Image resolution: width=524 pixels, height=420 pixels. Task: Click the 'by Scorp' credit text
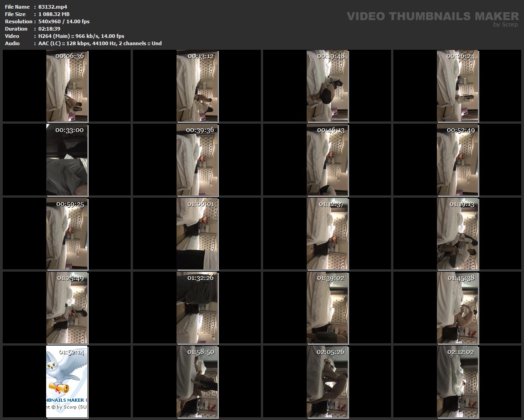tap(506, 24)
